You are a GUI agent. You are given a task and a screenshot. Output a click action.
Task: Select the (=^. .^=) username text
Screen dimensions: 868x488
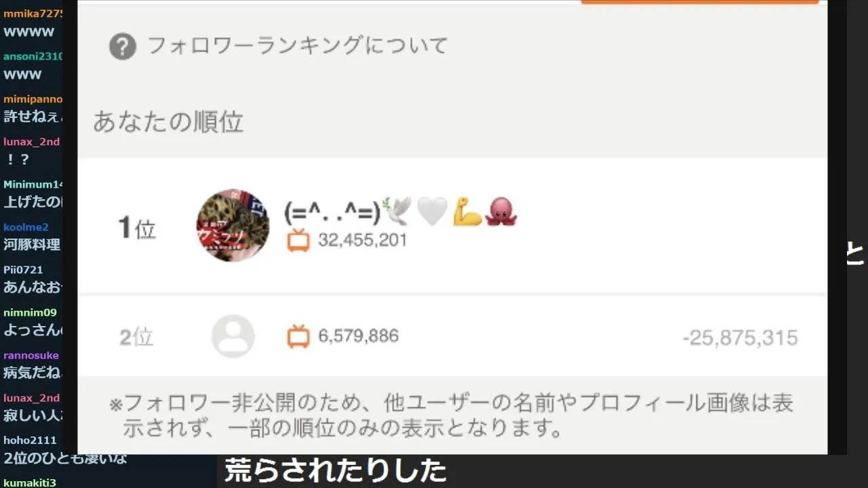tap(333, 213)
